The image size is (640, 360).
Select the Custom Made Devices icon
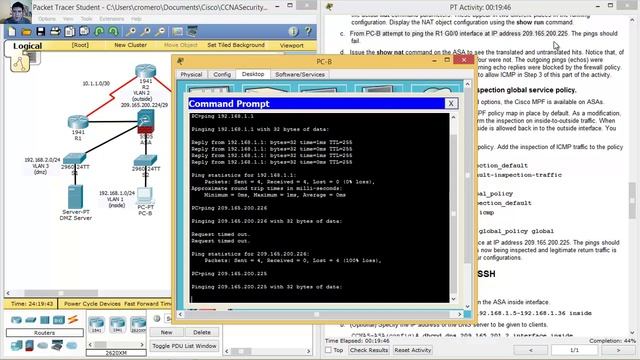pyautogui.click(x=57, y=346)
